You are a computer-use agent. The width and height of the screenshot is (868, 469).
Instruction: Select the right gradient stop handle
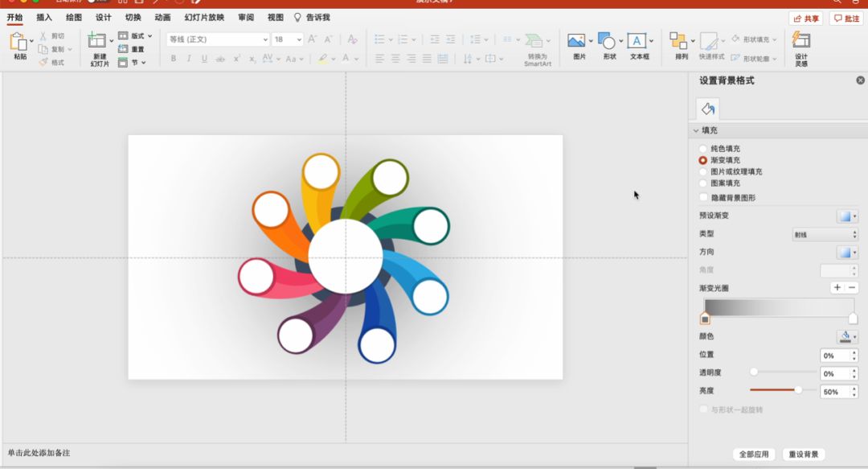pos(853,319)
